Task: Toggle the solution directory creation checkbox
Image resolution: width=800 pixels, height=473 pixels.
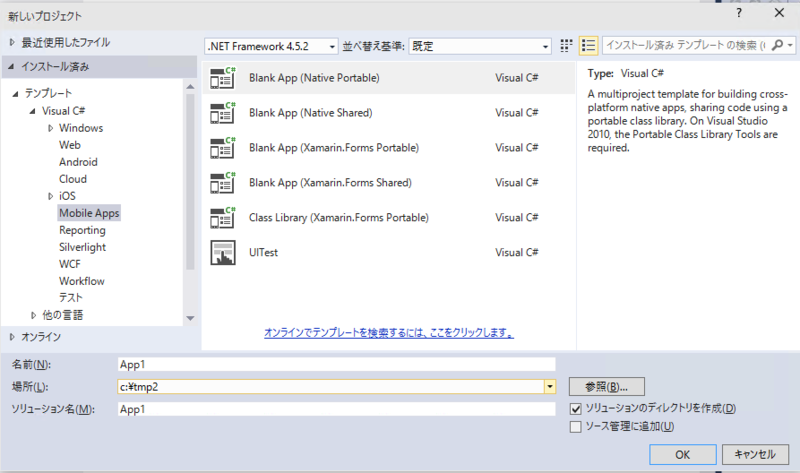Action: click(576, 409)
